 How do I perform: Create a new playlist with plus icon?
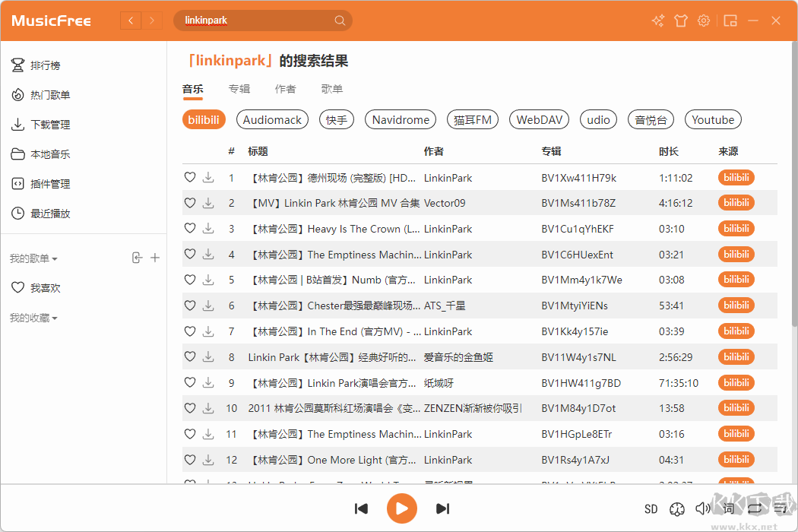point(155,258)
